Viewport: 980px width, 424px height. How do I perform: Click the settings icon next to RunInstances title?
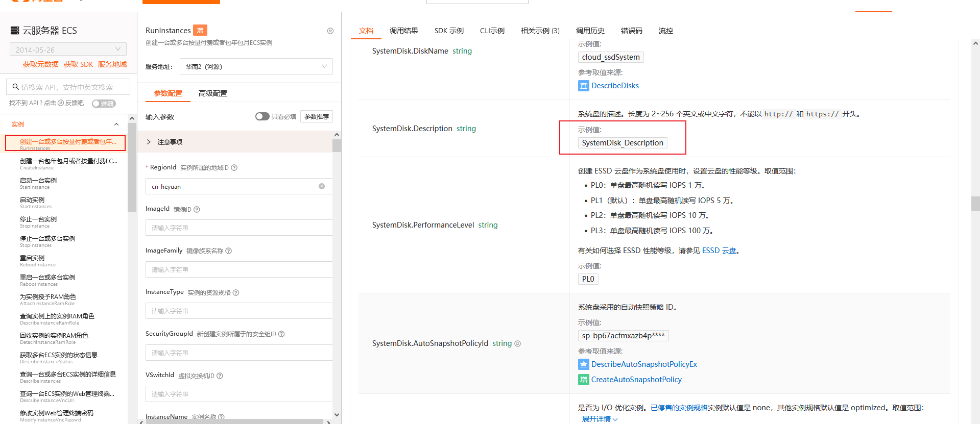tap(330, 31)
